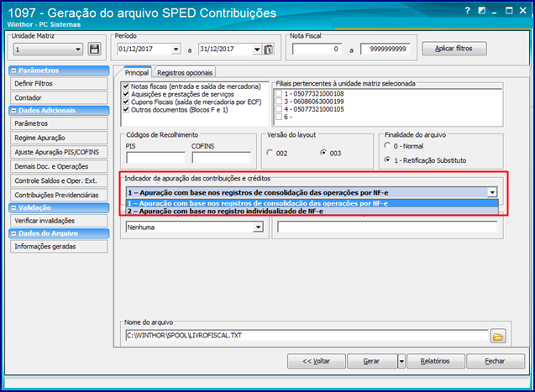Click the help question mark icon in title bar
The image size is (535, 392).
pyautogui.click(x=468, y=11)
